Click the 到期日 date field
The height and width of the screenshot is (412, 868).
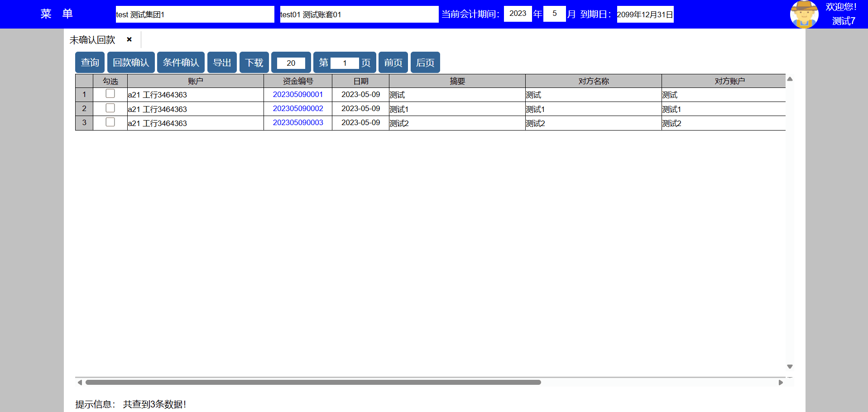point(645,14)
